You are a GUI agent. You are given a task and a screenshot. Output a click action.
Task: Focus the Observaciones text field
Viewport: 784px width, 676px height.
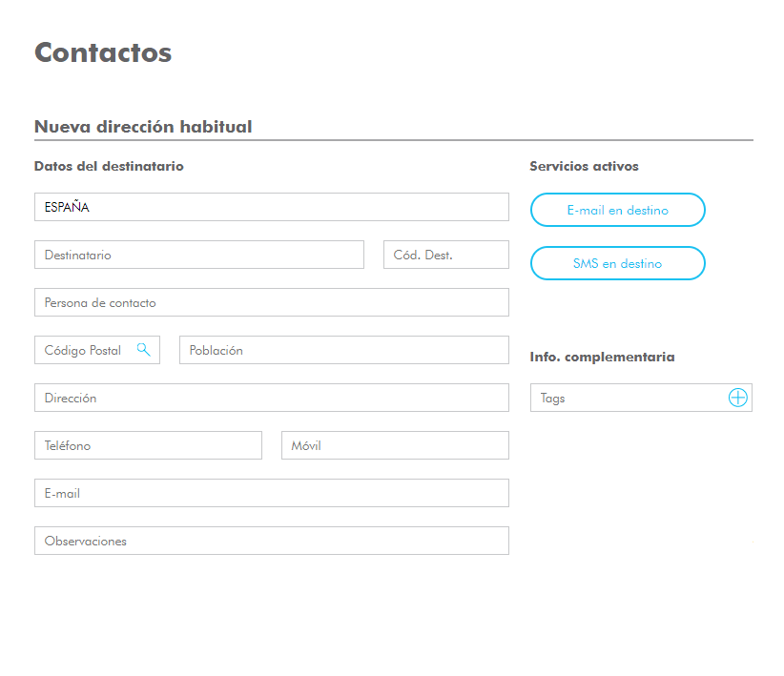[272, 541]
